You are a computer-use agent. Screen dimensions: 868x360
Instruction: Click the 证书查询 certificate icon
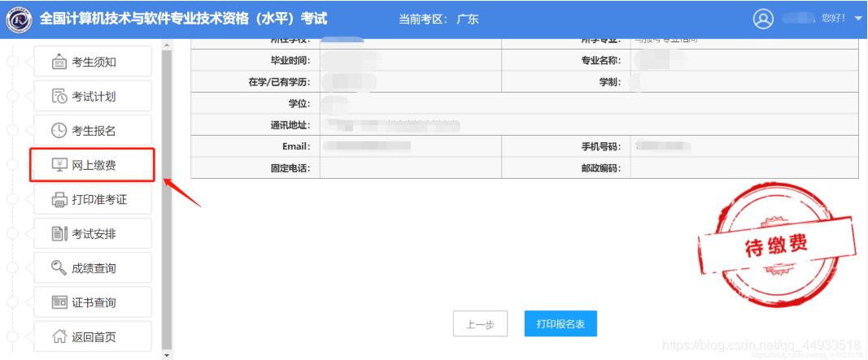pos(59,302)
